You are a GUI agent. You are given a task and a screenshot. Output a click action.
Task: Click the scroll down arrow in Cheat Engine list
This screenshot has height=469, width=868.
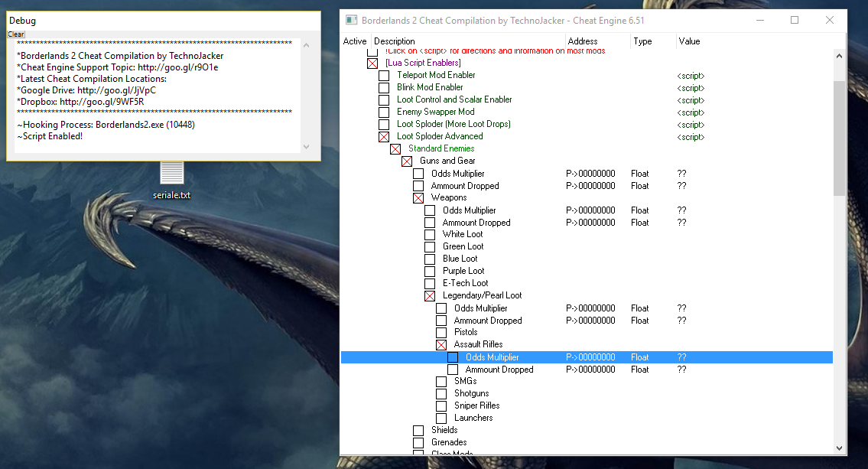(839, 448)
